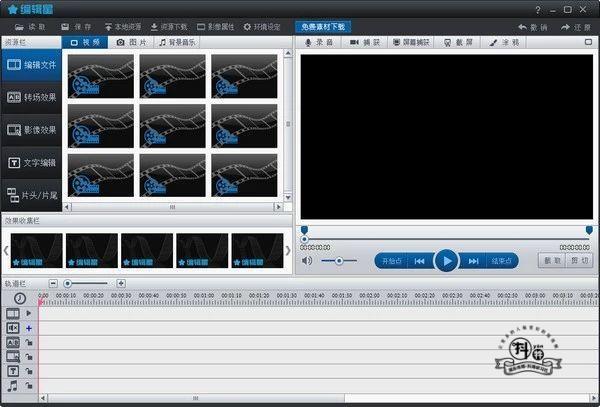Expand the audio track plus icon
600x407 pixels.
click(29, 328)
